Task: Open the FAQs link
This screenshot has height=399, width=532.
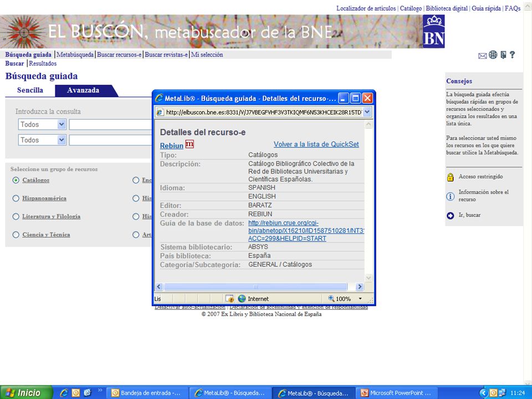Action: (513, 8)
